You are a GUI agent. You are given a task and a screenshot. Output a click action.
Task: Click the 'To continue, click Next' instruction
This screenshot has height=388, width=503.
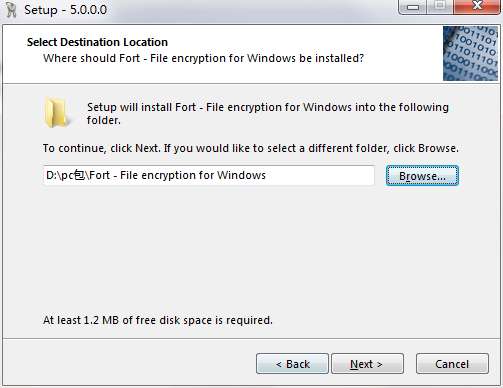point(251,148)
